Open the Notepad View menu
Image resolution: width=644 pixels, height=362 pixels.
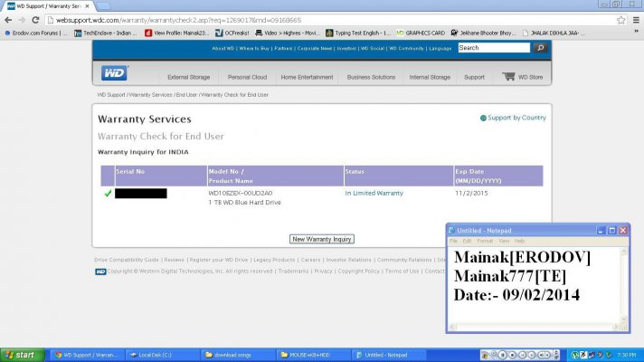click(x=504, y=242)
